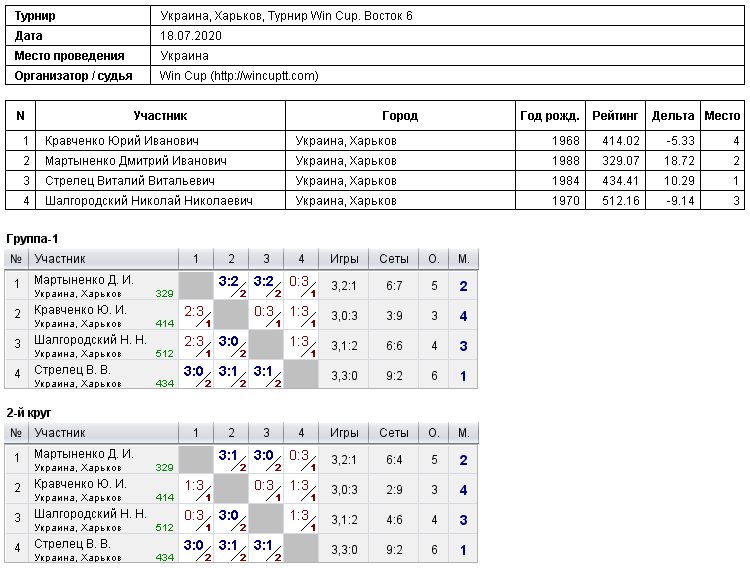Screen dimensions: 750x568
Task: Click Мартыненко's 3:1 score in 2-й круг
Action: 229,456
